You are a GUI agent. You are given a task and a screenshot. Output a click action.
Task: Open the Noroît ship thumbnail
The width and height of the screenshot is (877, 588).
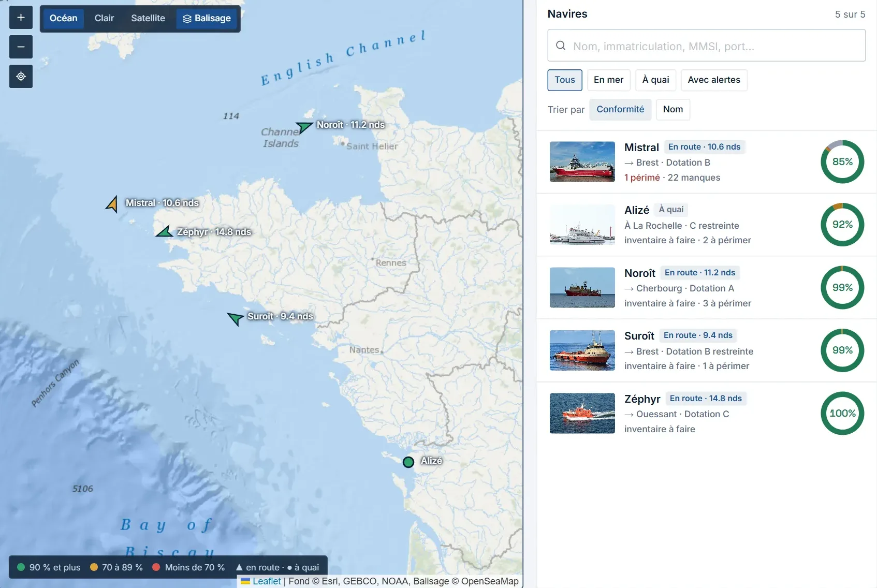click(582, 288)
